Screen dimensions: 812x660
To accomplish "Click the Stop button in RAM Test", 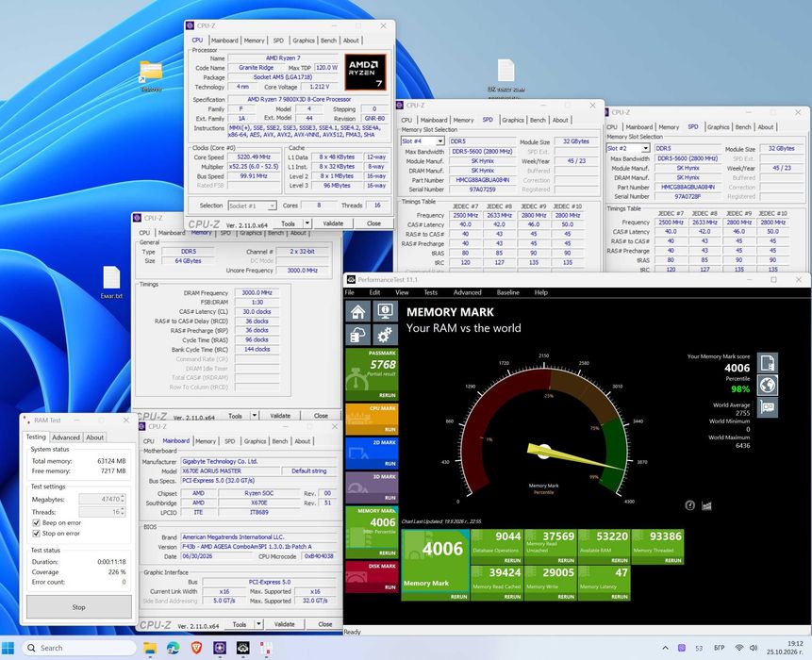I will point(78,606).
